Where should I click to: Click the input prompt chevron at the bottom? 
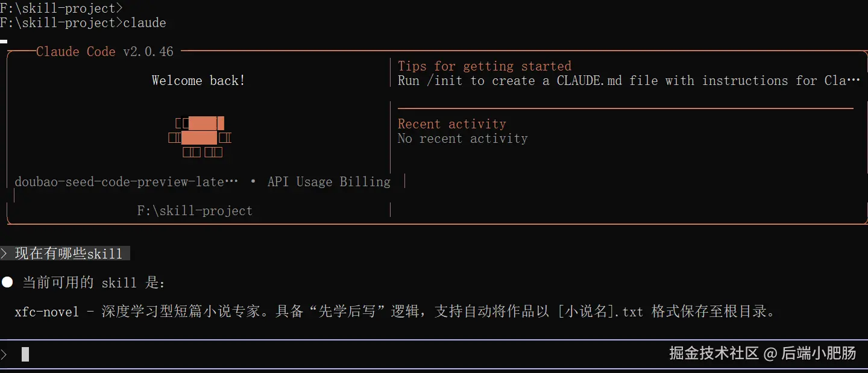[x=4, y=354]
